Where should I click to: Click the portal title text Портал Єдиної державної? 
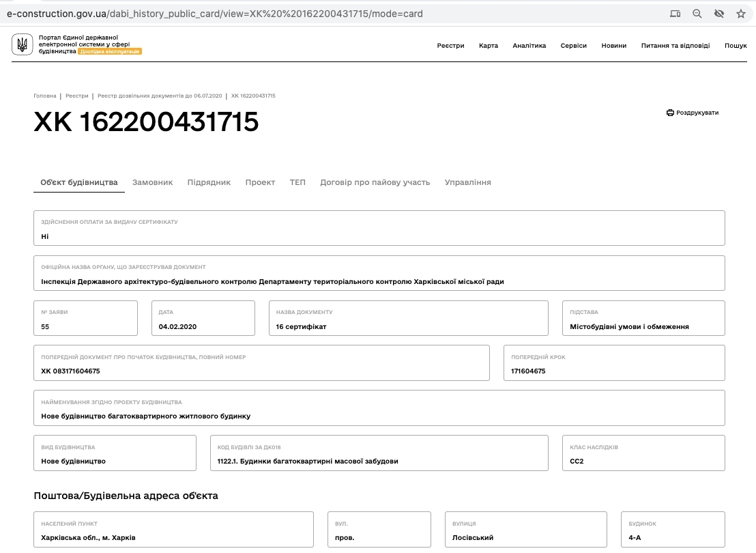coord(78,37)
